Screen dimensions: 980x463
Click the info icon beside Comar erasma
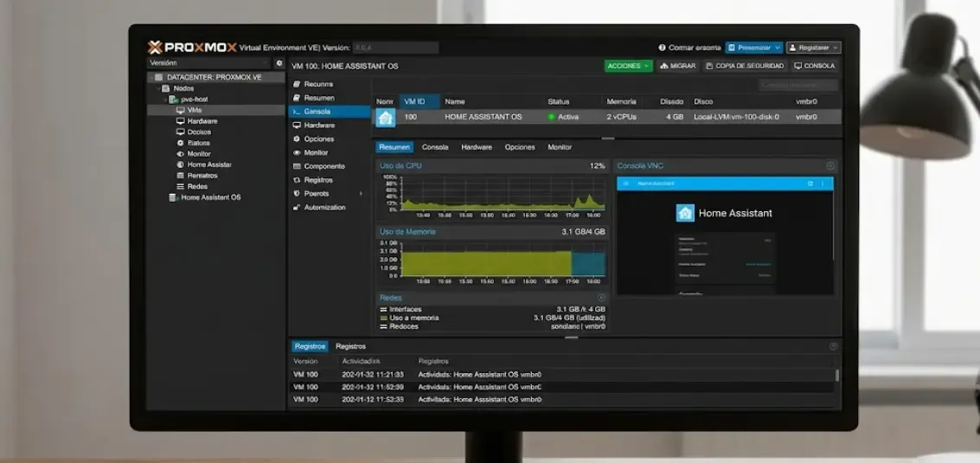(x=662, y=48)
